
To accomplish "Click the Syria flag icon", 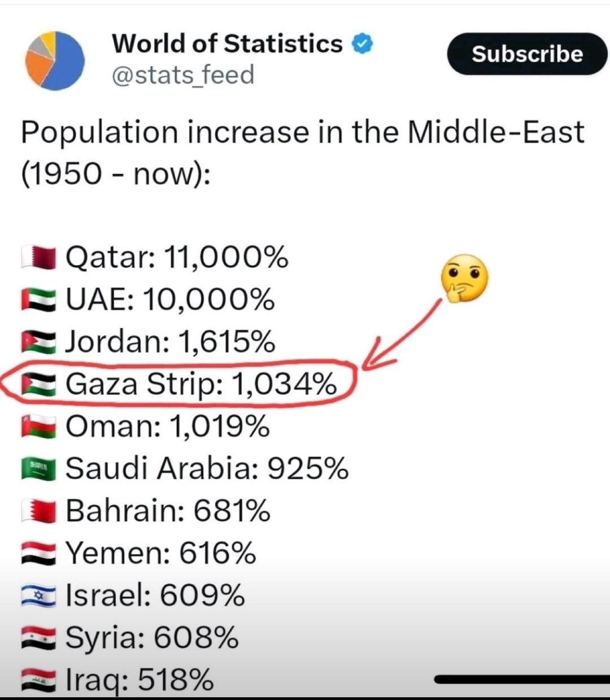I will pyautogui.click(x=38, y=638).
